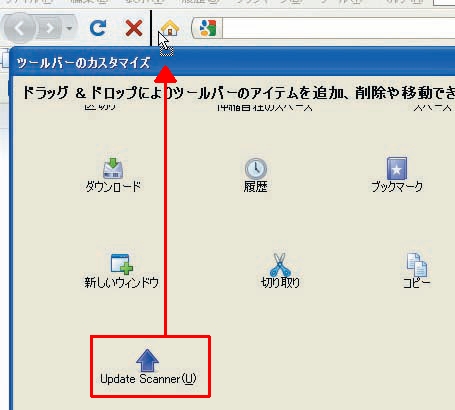The width and height of the screenshot is (455, 410).
Task: Go to the home page icon
Action: coord(170,28)
